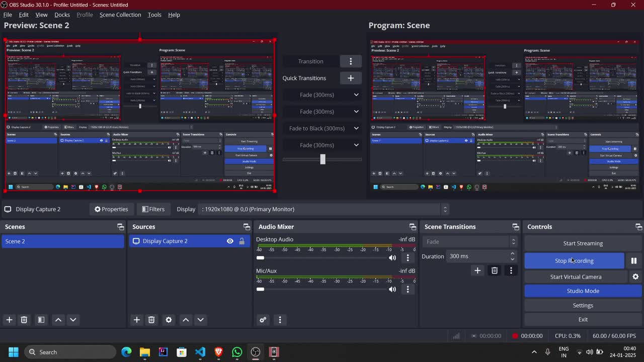Viewport: 644px width, 362px height.
Task: Open the Edit menu
Action: click(x=24, y=15)
